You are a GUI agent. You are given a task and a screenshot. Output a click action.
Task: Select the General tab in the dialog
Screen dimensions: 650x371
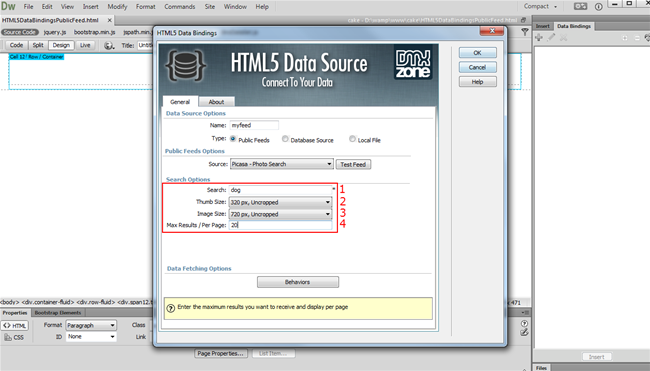pyautogui.click(x=180, y=102)
